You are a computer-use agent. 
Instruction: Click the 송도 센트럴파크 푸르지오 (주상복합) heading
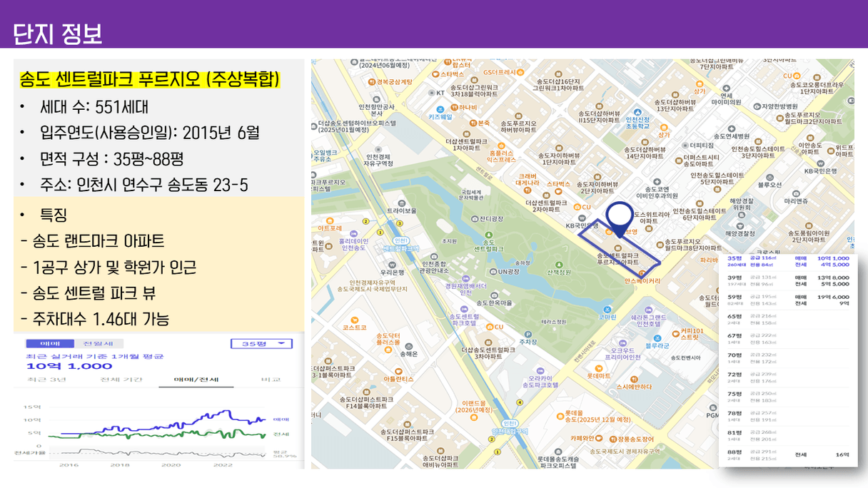[149, 78]
